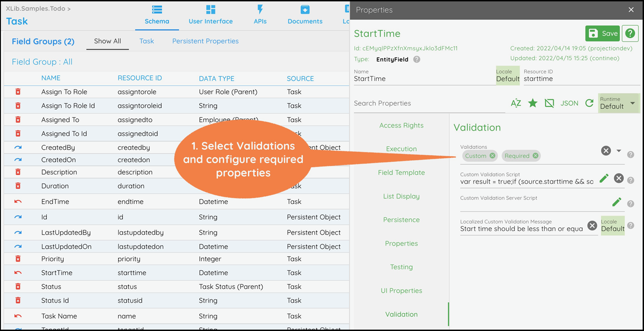Image resolution: width=644 pixels, height=331 pixels.
Task: Click the revert icon beside EndTime row
Action: click(x=18, y=202)
